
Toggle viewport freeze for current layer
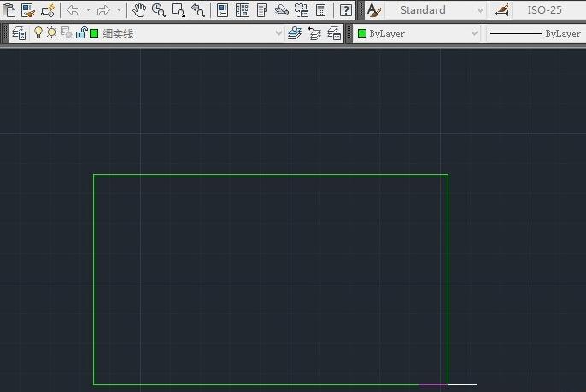pos(66,33)
